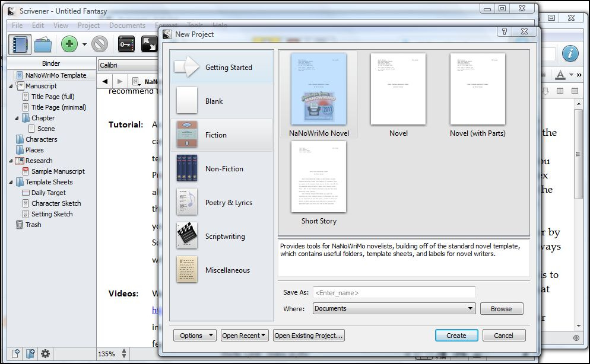Open the text color dropdown arrow
Screen dimensions: 590x364
click(571, 75)
